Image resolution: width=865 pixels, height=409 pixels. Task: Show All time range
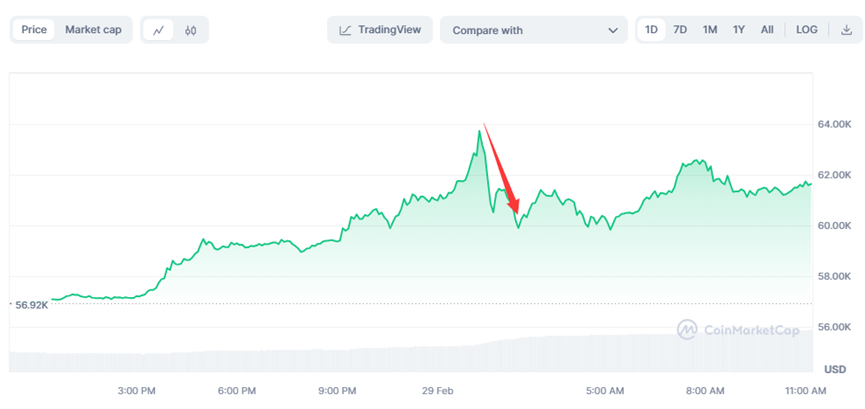[x=767, y=30]
